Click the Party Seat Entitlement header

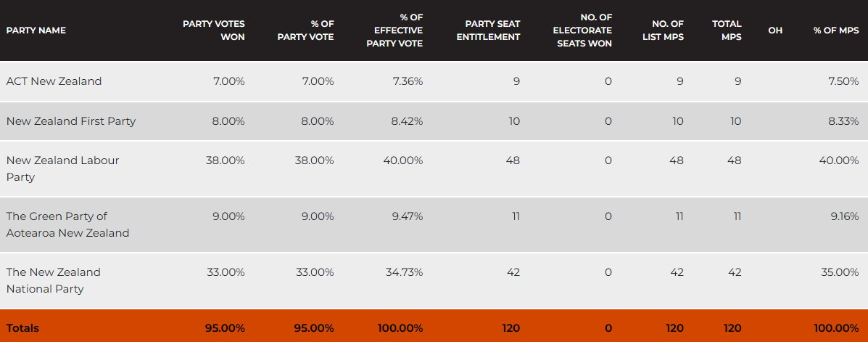point(487,30)
